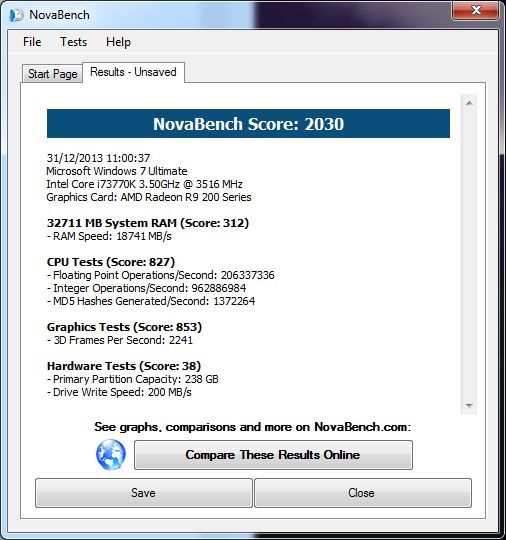This screenshot has height=540, width=506.
Task: Select the Results - Unsaved tab
Action: pos(133,72)
